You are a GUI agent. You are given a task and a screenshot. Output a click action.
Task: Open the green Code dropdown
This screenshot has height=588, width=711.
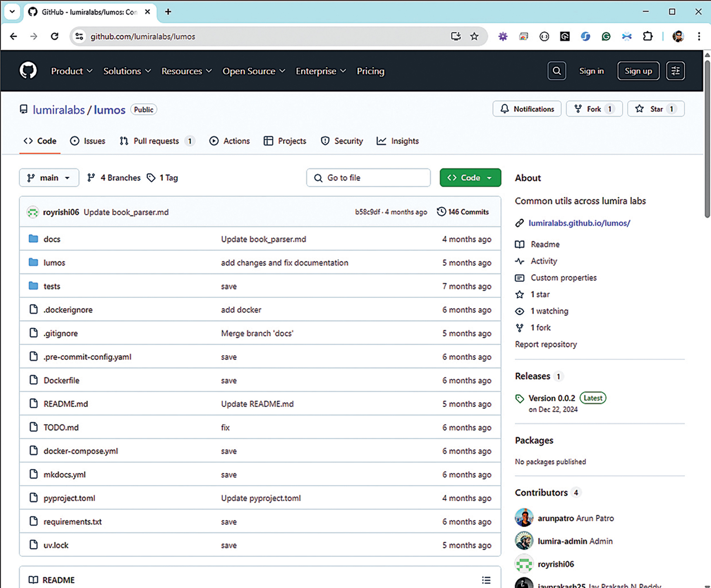click(x=470, y=178)
